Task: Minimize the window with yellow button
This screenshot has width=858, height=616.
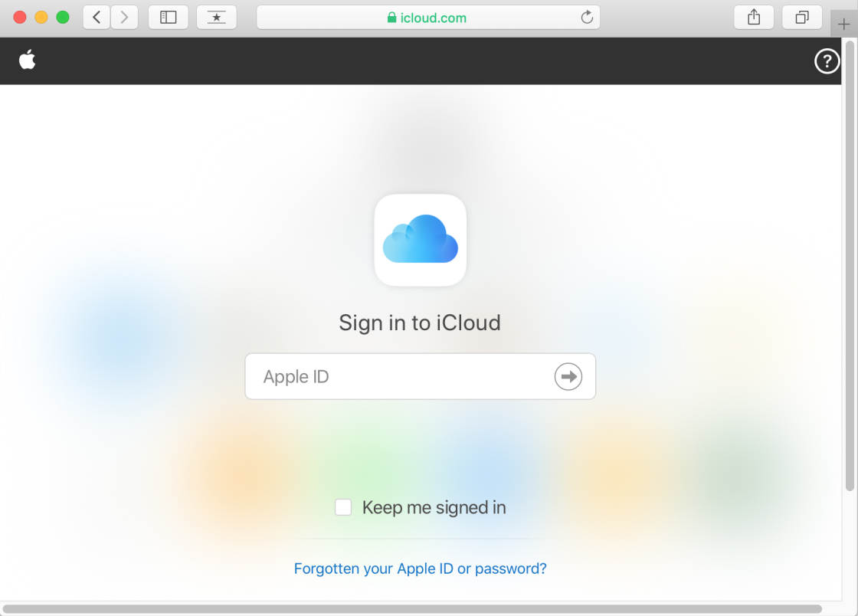Action: click(41, 18)
